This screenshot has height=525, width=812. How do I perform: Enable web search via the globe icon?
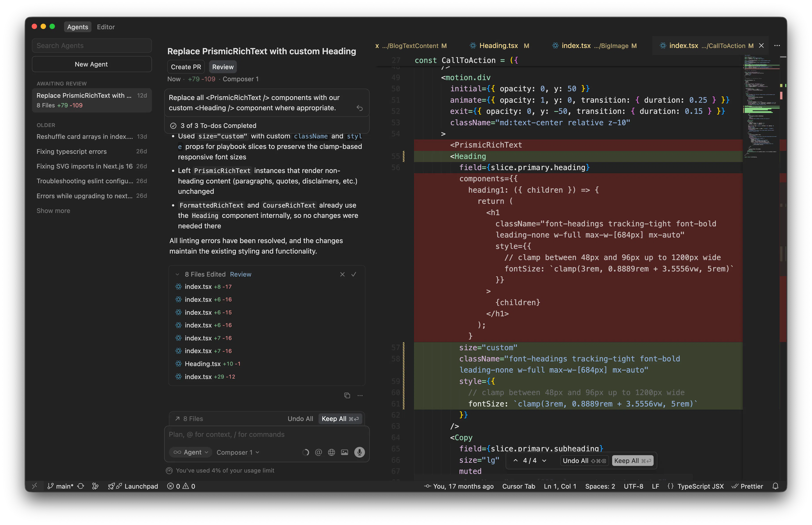coord(331,452)
